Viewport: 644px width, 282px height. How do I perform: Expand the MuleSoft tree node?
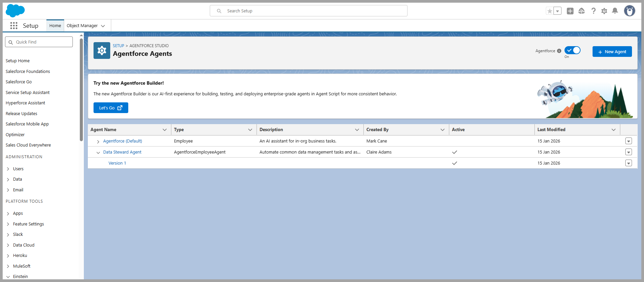8,266
